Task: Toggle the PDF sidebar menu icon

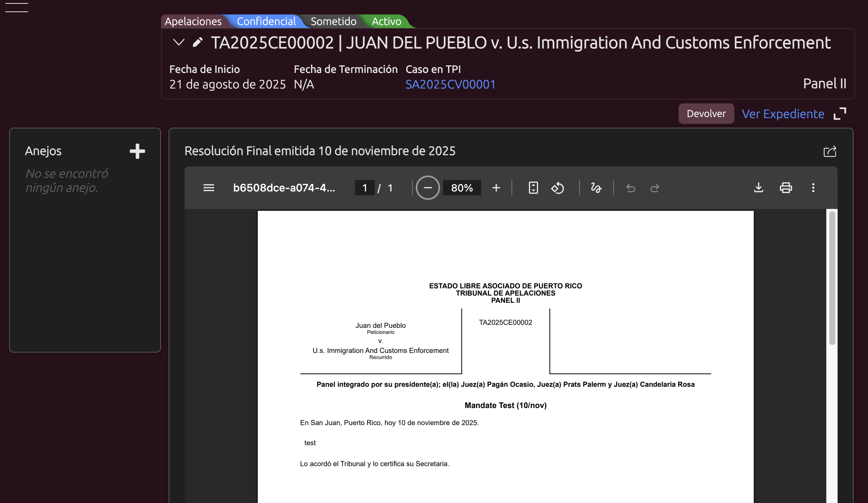Action: click(209, 188)
